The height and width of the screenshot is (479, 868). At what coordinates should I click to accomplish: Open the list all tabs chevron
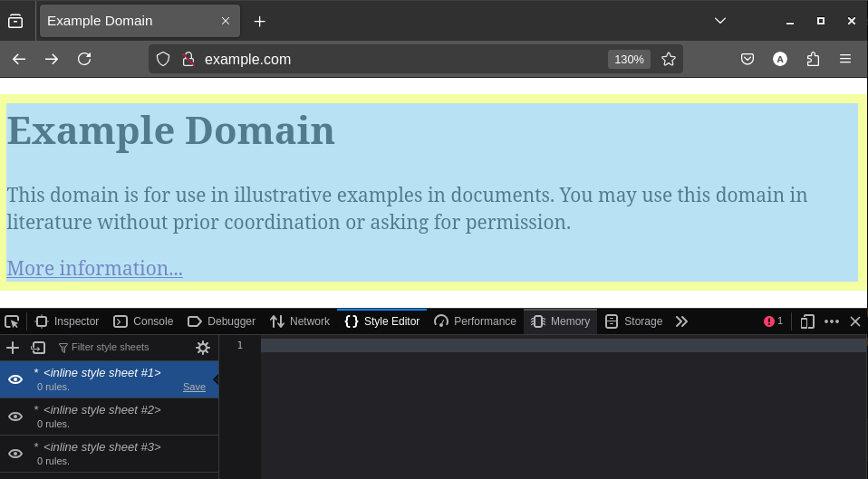click(x=719, y=21)
